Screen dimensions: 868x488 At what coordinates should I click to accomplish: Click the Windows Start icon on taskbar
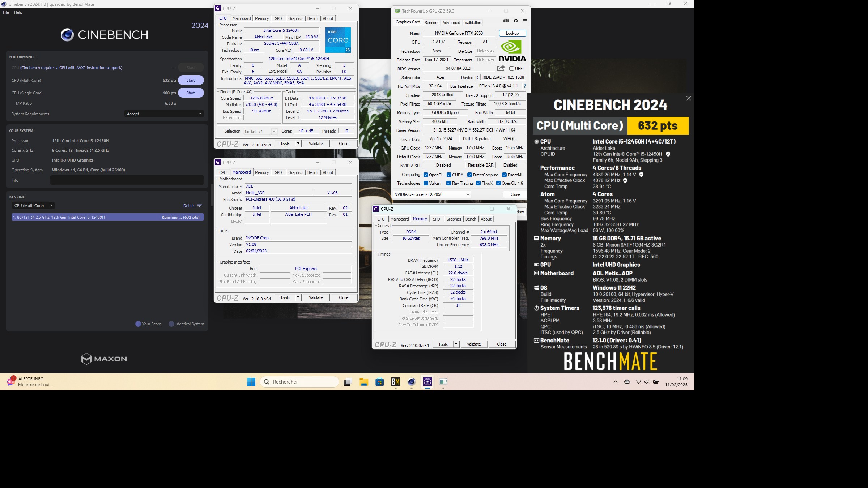[x=251, y=382]
